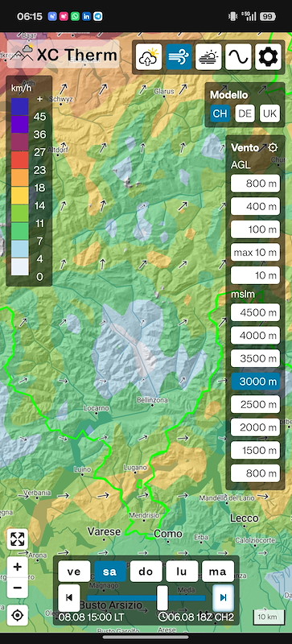Select wind at 100 m AGL
The height and width of the screenshot is (644, 292).
(x=255, y=229)
